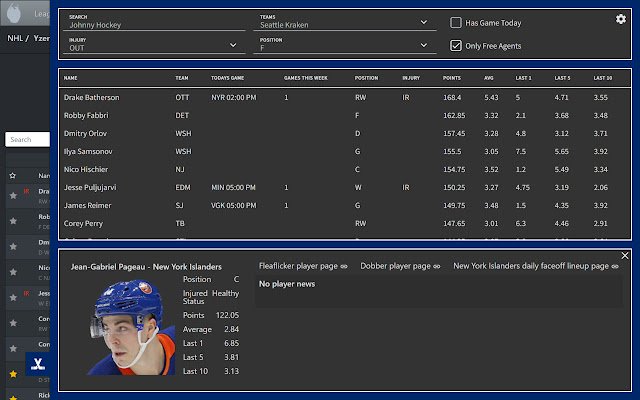
Task: Toggle star for the Nic... sidebar row
Action: tap(13, 272)
